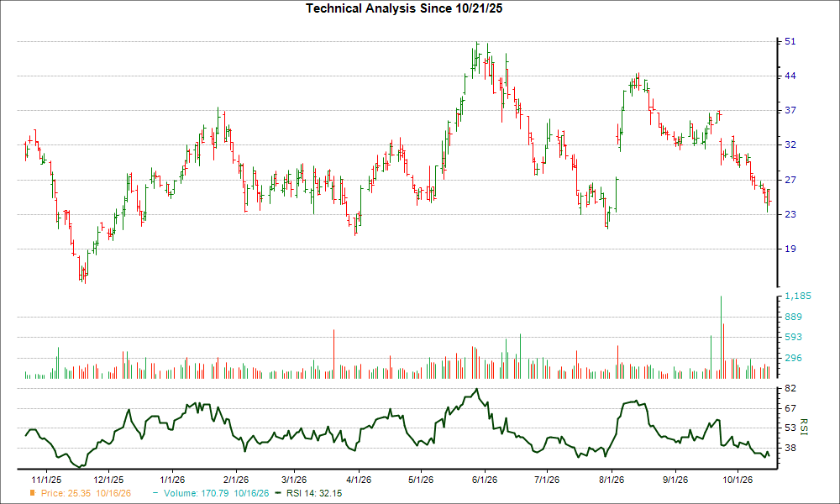The image size is (840, 504).
Task: Click the price axis label 44
Action: click(x=790, y=76)
